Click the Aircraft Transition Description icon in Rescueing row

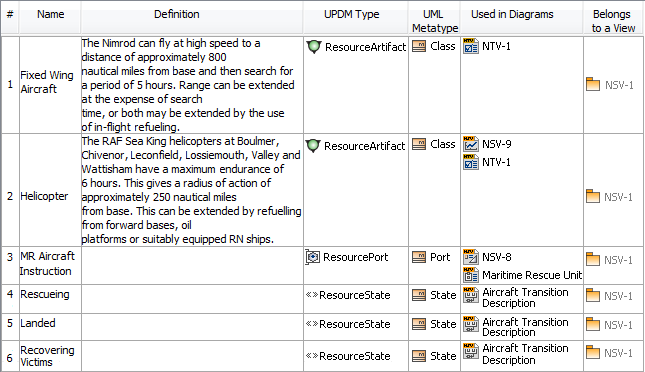click(x=471, y=295)
